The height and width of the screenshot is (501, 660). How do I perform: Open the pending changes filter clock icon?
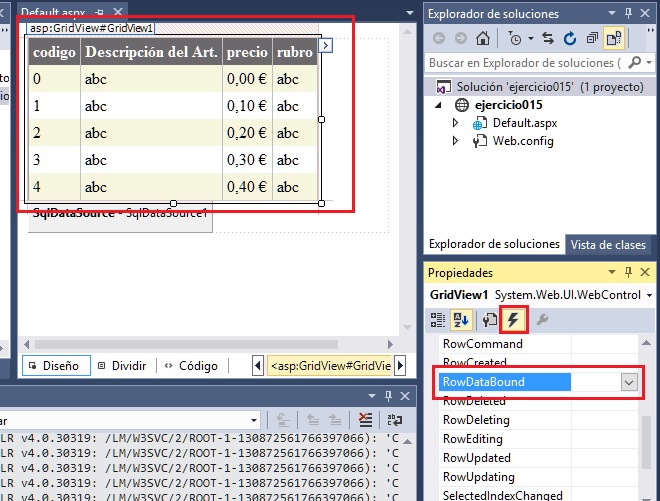(x=515, y=38)
